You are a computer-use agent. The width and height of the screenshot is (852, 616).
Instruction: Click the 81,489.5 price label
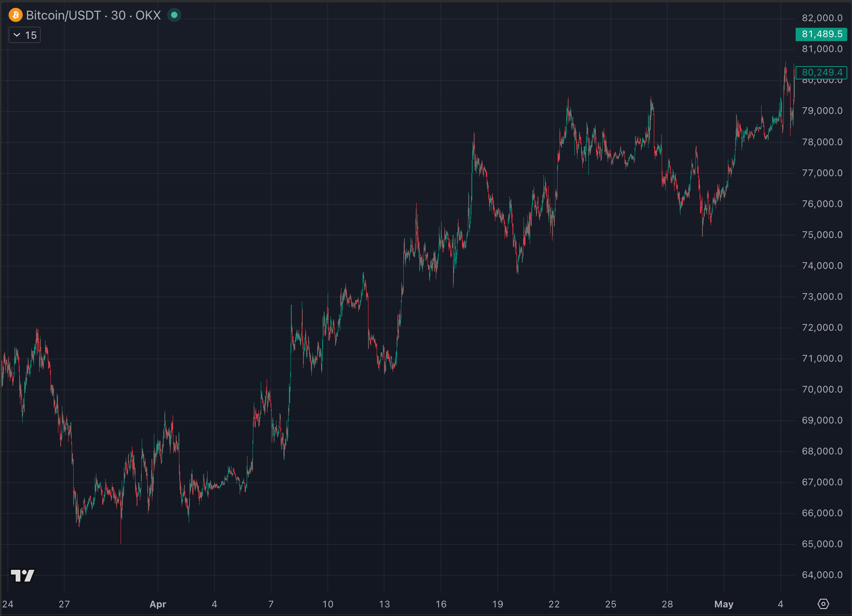[x=821, y=34]
